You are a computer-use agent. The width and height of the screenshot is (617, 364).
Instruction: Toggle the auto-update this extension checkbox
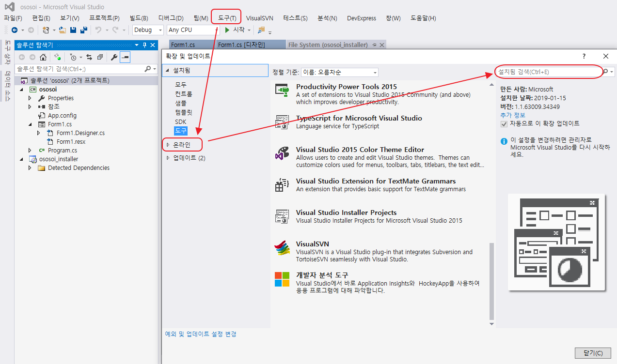504,124
